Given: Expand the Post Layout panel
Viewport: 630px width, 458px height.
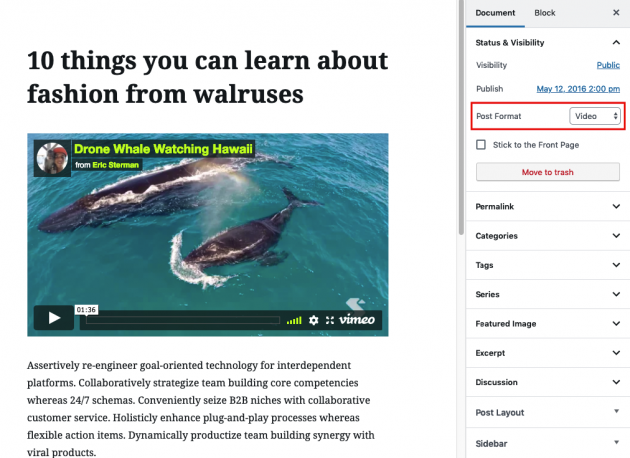Looking at the screenshot, I should click(548, 413).
